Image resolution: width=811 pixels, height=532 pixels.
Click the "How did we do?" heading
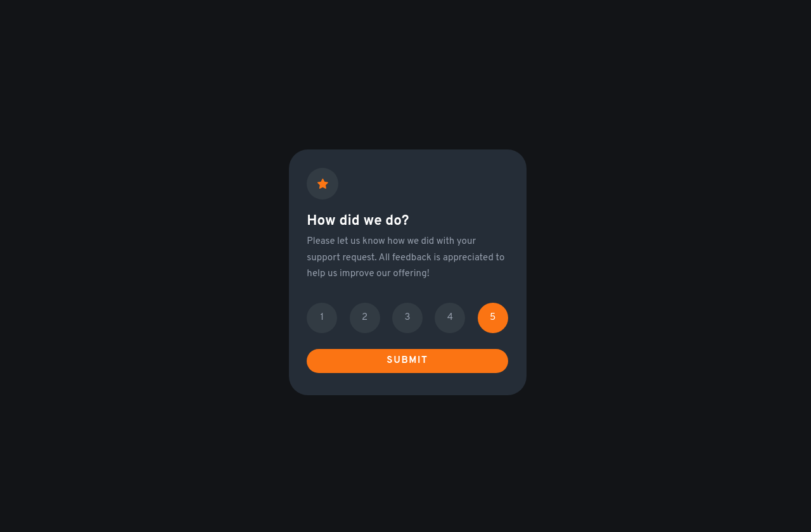click(x=358, y=220)
